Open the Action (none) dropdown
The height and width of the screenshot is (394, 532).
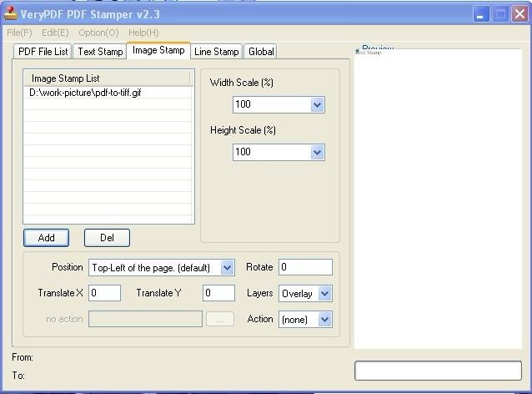tap(305, 319)
